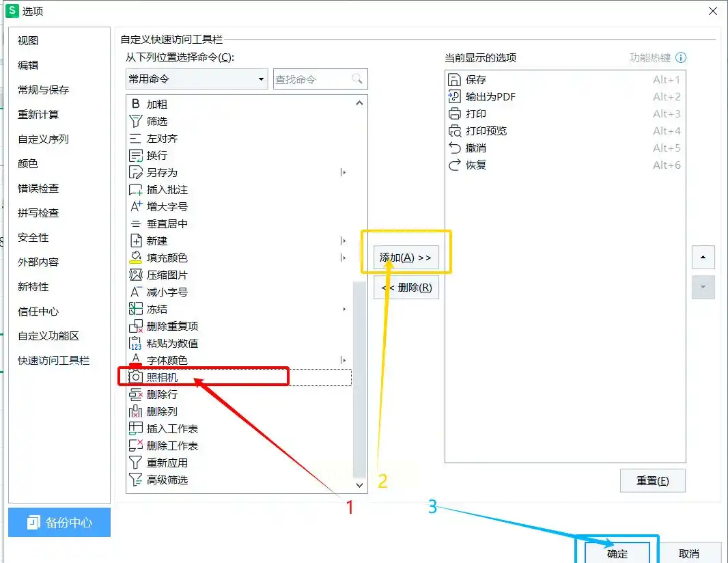Open the 常用命令 command source dropdown

point(197,79)
